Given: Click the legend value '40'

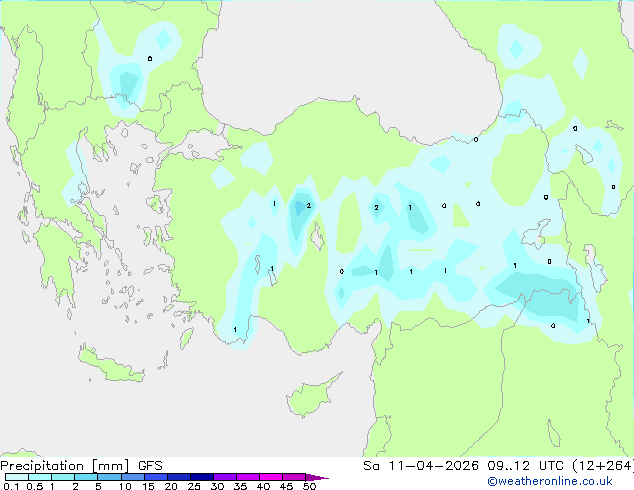Looking at the screenshot, I should 263,486.
